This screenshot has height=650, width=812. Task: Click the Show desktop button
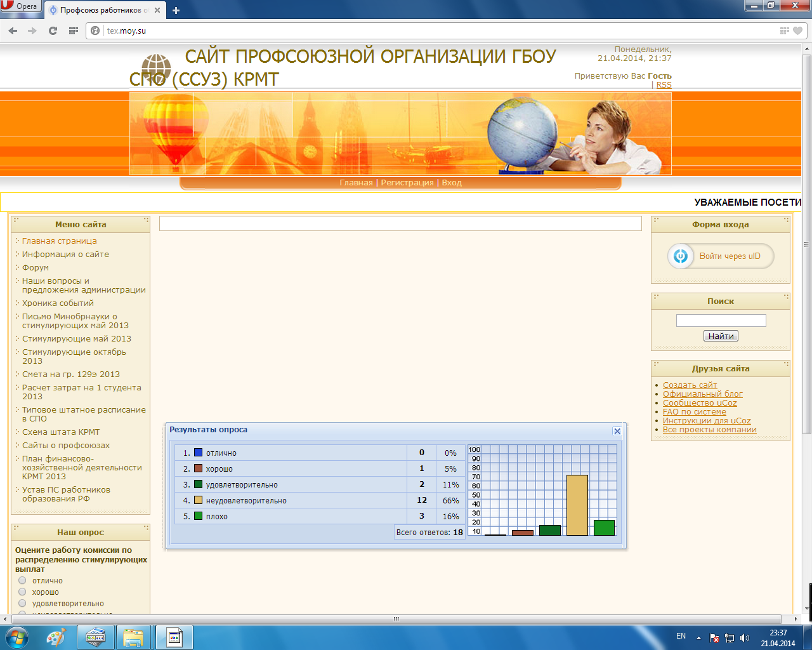coord(809,637)
